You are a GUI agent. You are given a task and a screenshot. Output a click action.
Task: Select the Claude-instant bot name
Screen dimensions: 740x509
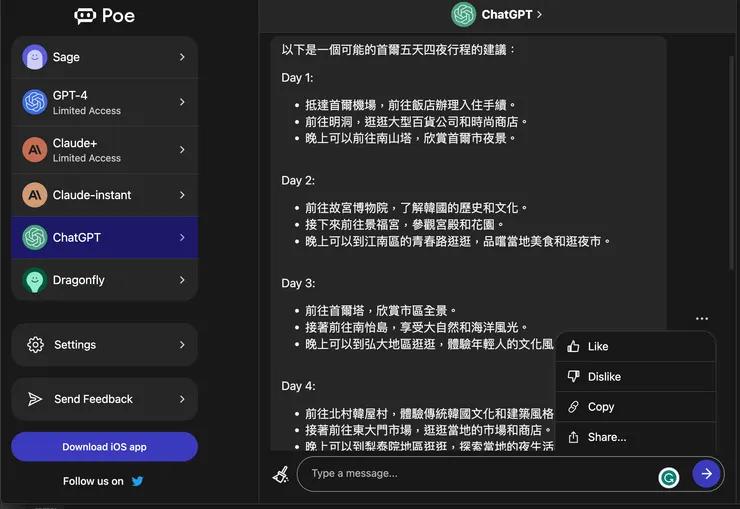pyautogui.click(x=92, y=195)
